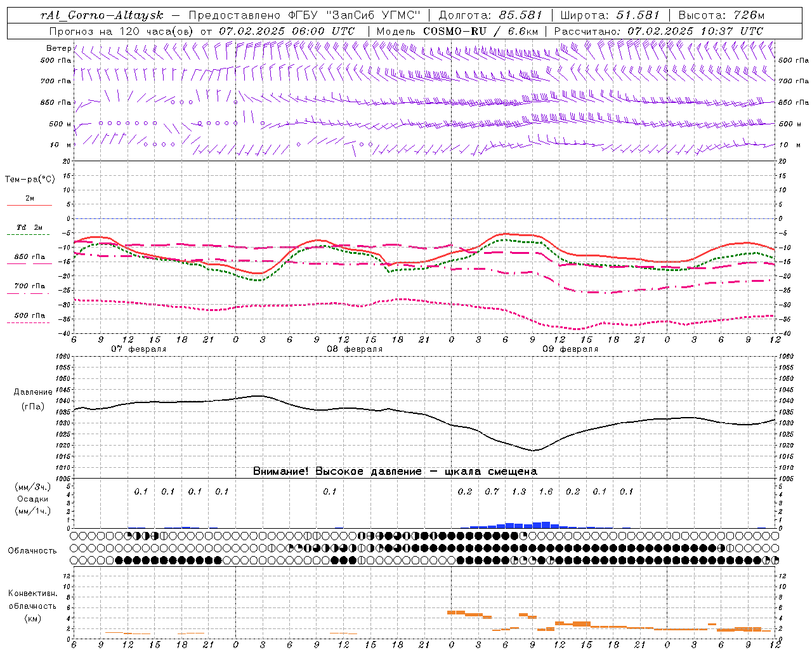The width and height of the screenshot is (812, 650).
Task: Click the Ветер panel label
Action: (58, 48)
